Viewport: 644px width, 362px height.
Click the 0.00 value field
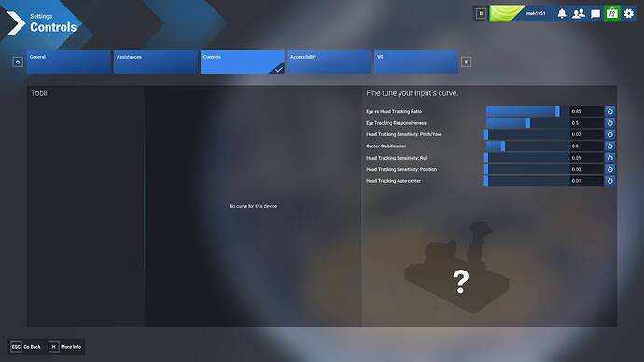[586, 169]
